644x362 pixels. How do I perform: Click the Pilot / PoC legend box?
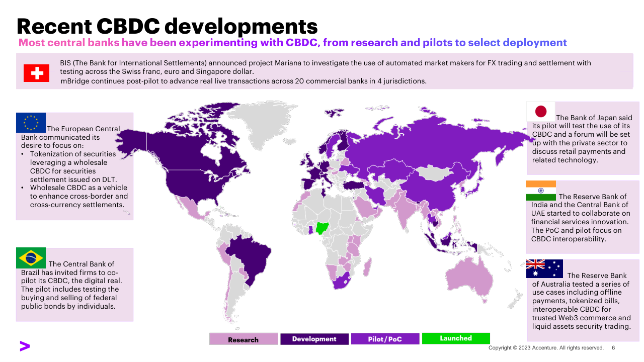pyautogui.click(x=385, y=339)
